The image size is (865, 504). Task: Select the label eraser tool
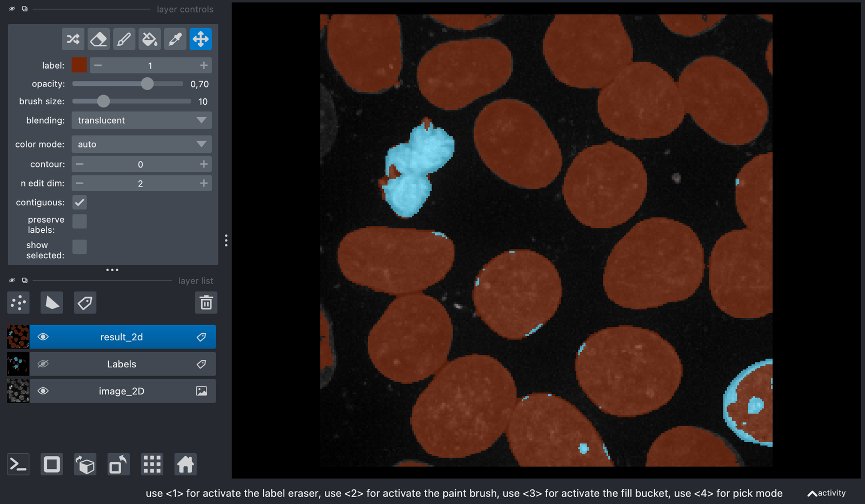tap(98, 39)
